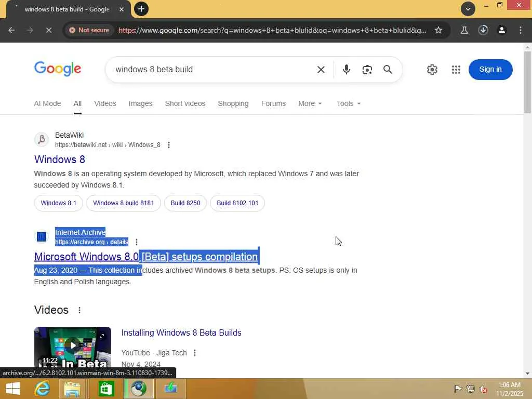Open the Chrome three-dot menu
Viewport: 532px width, 399px height.
point(521,30)
